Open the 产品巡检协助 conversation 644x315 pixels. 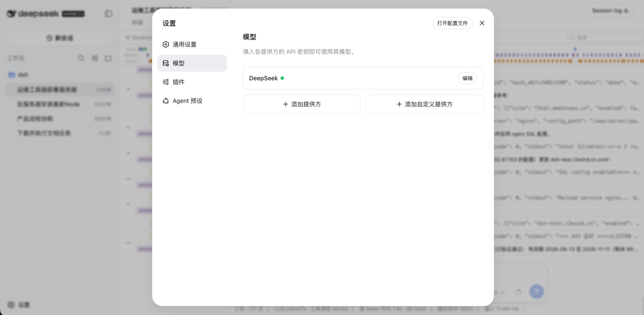60,118
